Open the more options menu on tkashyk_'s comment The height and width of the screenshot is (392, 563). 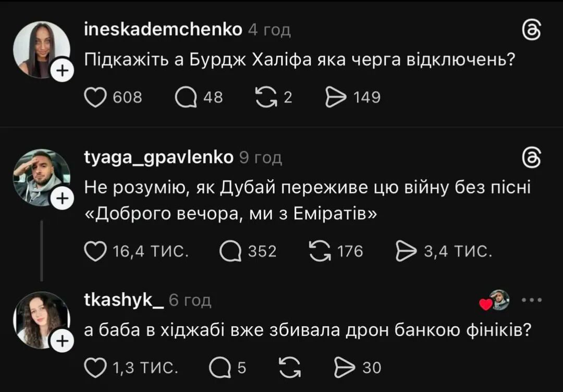point(531,299)
